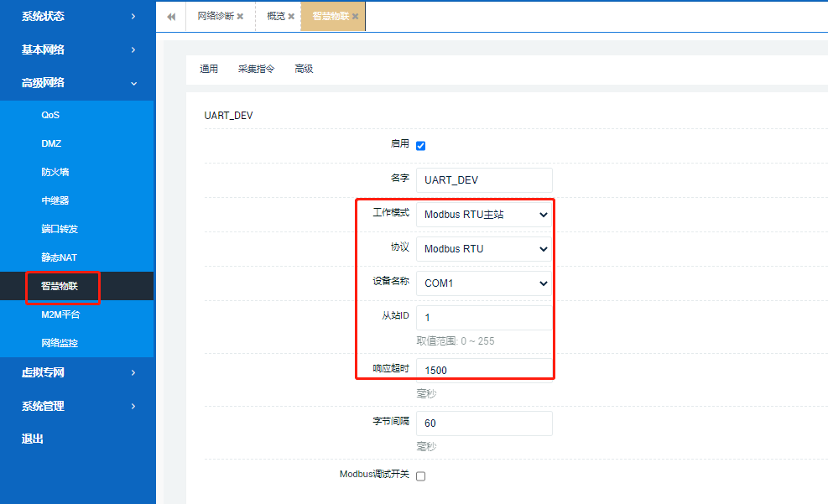Open the M2M平台 sidebar page

pyautogui.click(x=60, y=314)
